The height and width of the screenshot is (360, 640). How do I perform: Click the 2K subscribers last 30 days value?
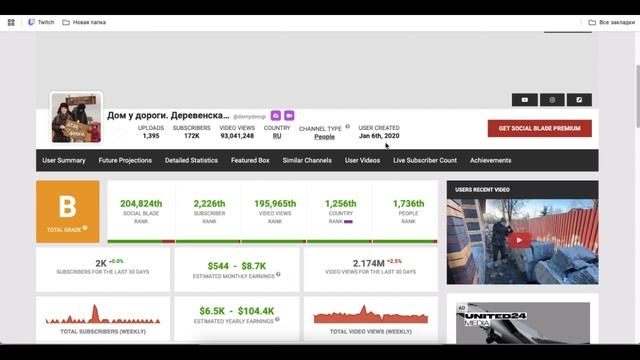click(x=101, y=264)
